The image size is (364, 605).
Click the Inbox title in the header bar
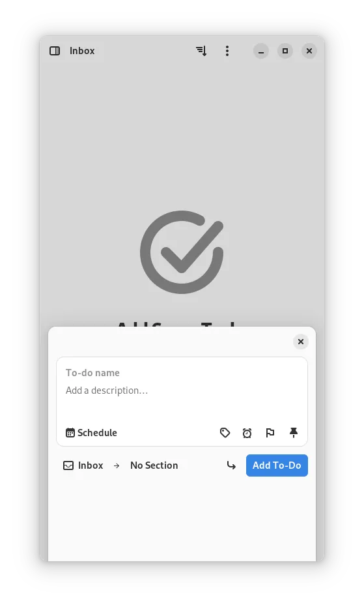point(82,51)
